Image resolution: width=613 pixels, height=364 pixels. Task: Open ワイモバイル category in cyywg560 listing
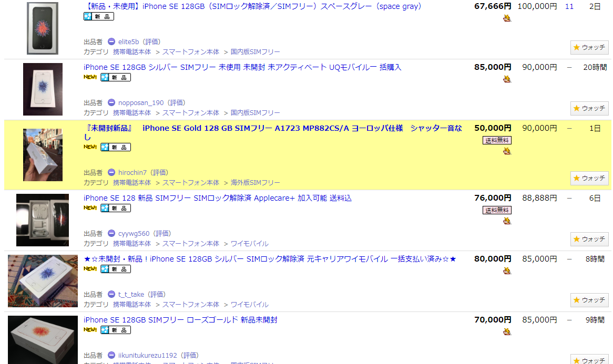249,243
